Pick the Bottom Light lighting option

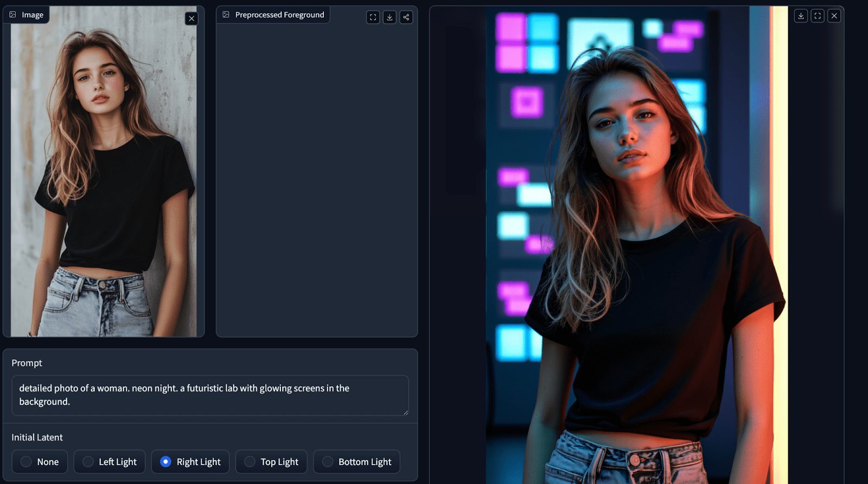click(x=328, y=462)
